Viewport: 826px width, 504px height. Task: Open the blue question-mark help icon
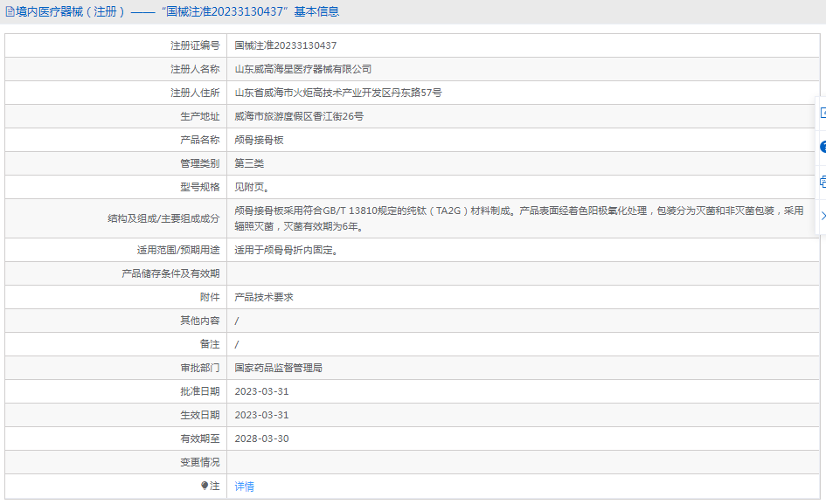tap(823, 147)
